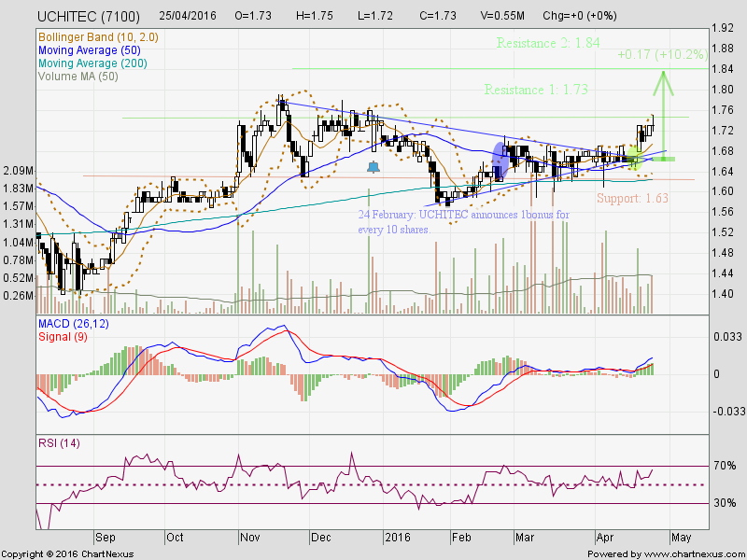Click the Volume MA (50) legend label

pyautogui.click(x=78, y=77)
